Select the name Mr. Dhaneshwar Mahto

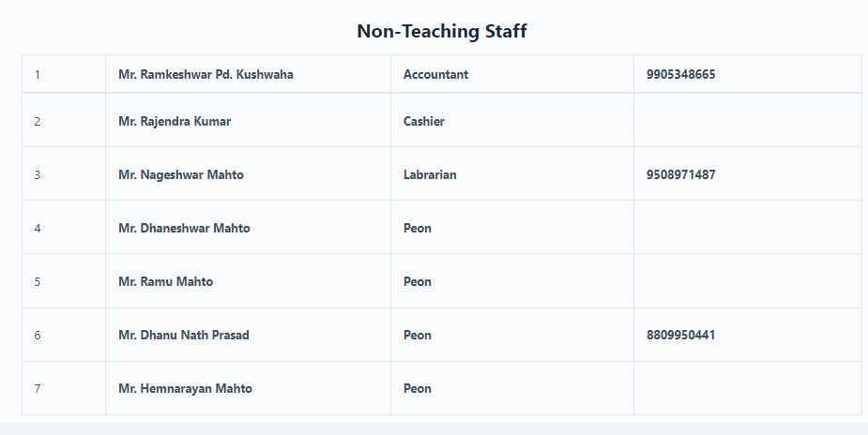pyautogui.click(x=184, y=229)
